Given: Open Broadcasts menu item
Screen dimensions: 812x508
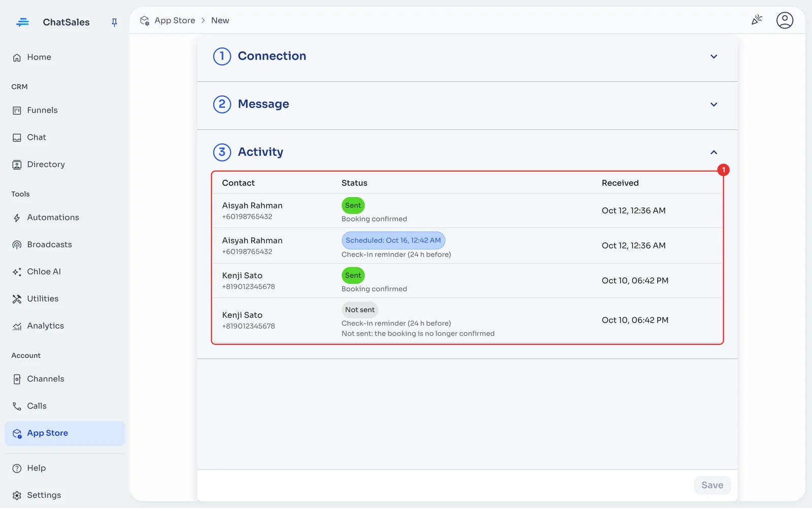Looking at the screenshot, I should pyautogui.click(x=64, y=245).
